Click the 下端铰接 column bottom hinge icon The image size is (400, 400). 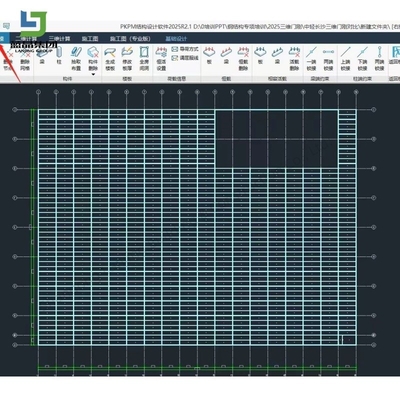tap(362, 59)
